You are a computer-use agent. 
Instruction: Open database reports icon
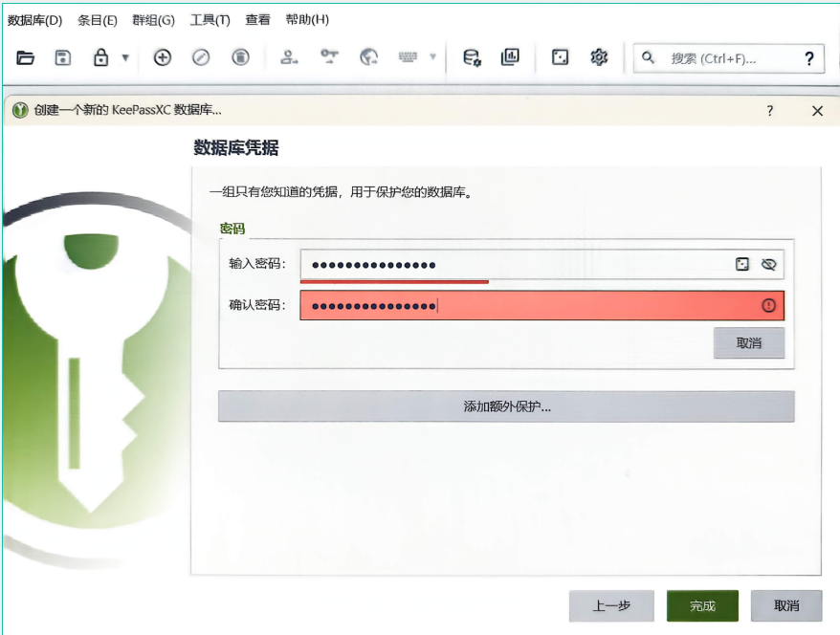click(510, 57)
